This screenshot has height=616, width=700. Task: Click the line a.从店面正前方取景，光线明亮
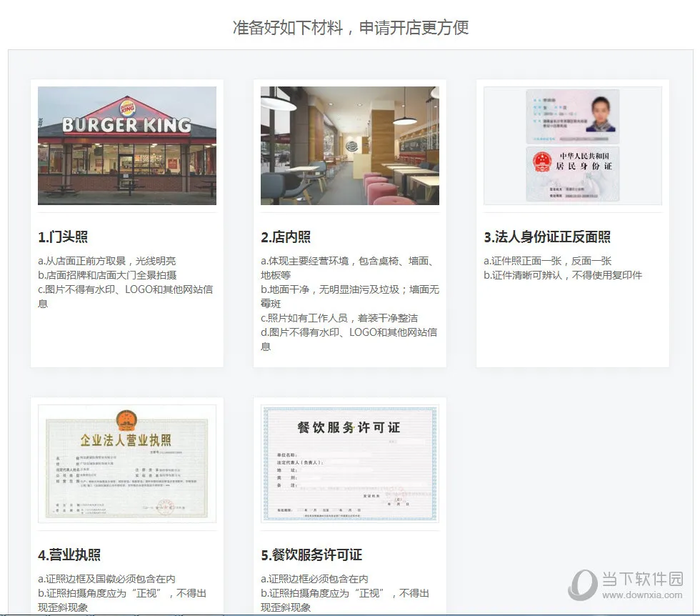107,261
